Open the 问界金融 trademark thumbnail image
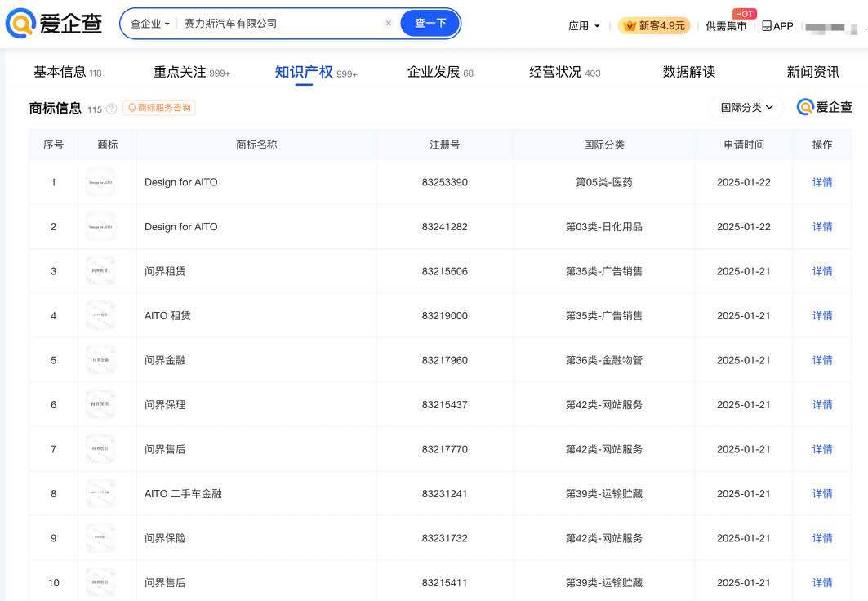Screen dimensions: 868x601 [100, 360]
